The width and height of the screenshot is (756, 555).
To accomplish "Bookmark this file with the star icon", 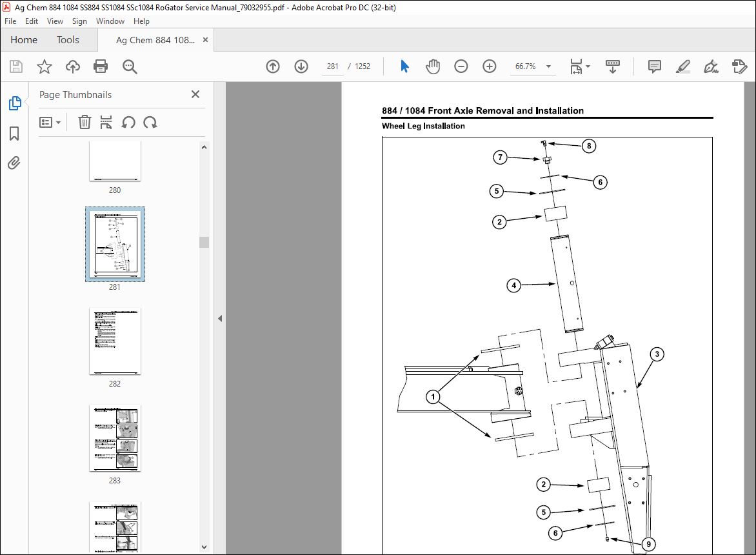I will pyautogui.click(x=44, y=66).
